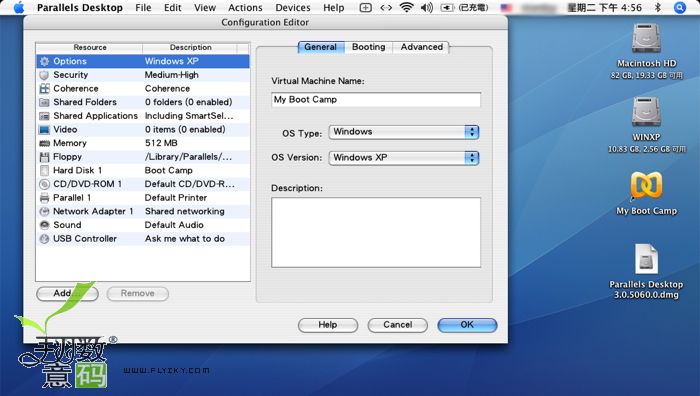Click the USB Controller icon

[44, 239]
